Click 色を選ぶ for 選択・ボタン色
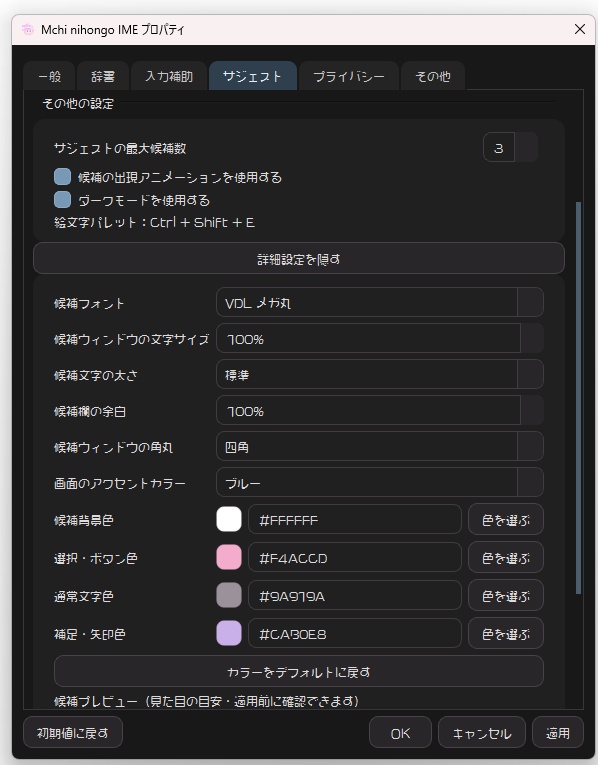The width and height of the screenshot is (598, 765). [506, 558]
